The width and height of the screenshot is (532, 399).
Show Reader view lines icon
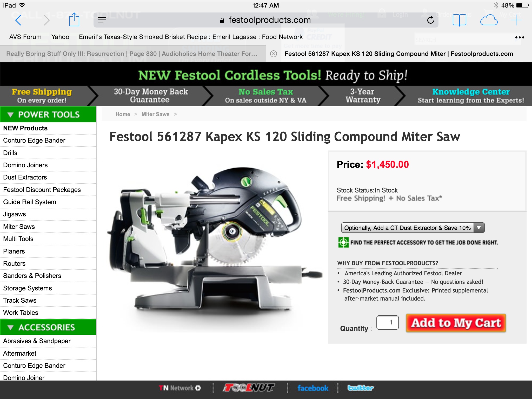(x=102, y=20)
